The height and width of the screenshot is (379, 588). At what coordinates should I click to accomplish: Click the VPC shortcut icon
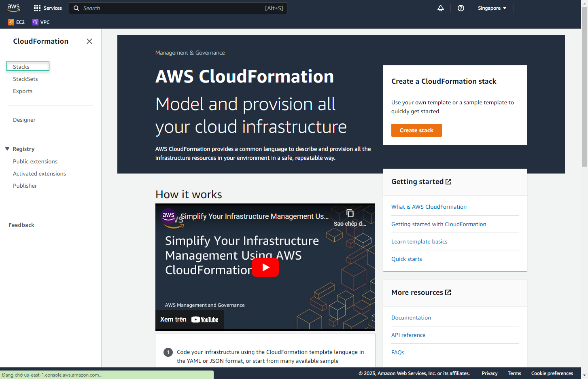pyautogui.click(x=35, y=22)
